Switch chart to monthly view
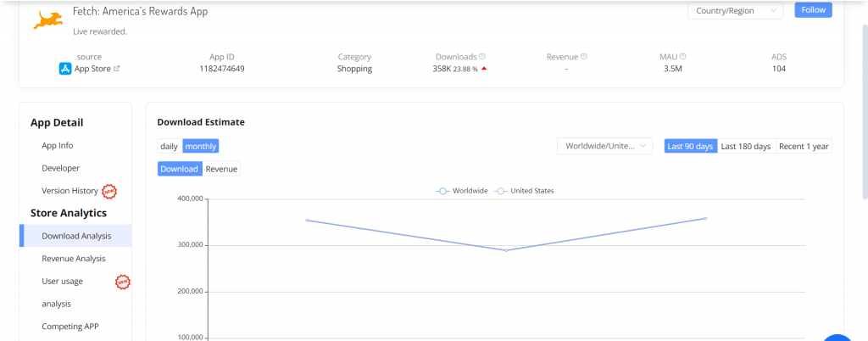 (x=201, y=146)
